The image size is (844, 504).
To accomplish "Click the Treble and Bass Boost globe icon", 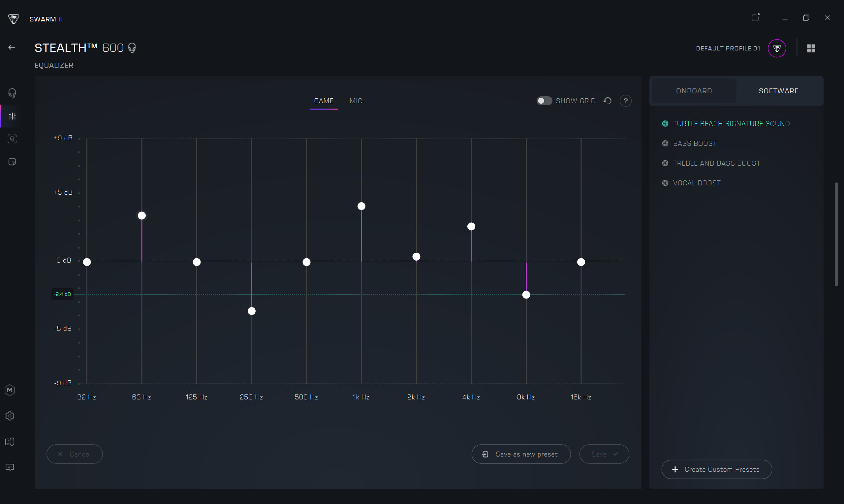I will [665, 163].
